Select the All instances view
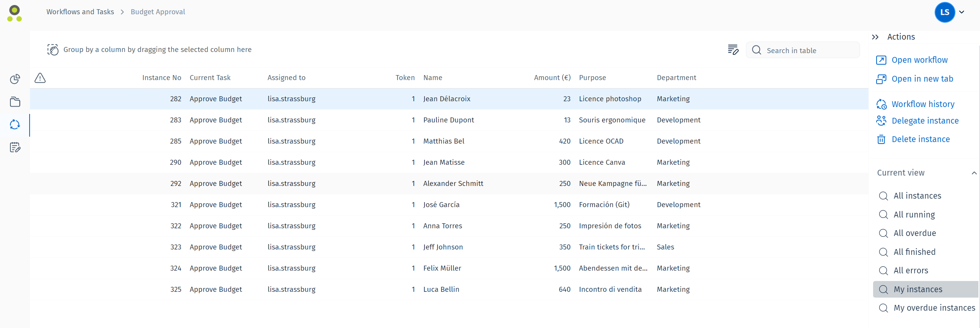The image size is (980, 328). pyautogui.click(x=917, y=196)
